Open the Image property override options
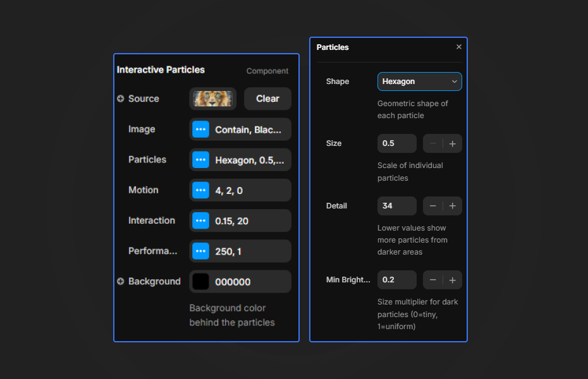This screenshot has width=588, height=379. pos(200,129)
